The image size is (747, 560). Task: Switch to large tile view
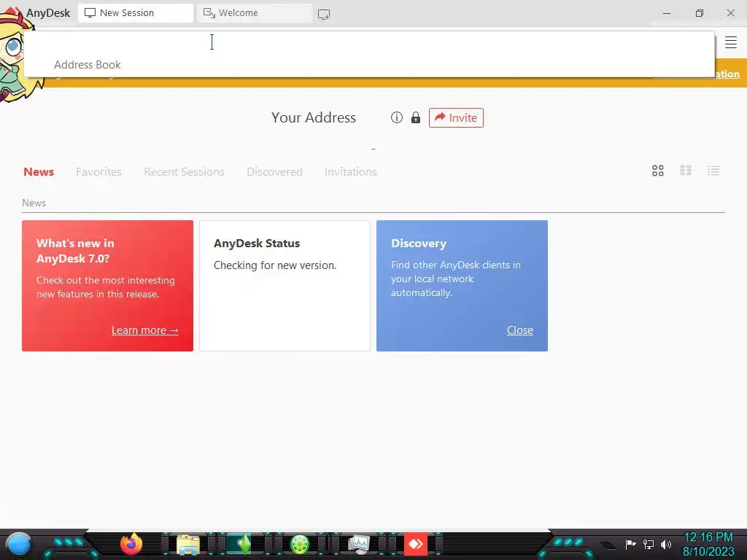(657, 171)
